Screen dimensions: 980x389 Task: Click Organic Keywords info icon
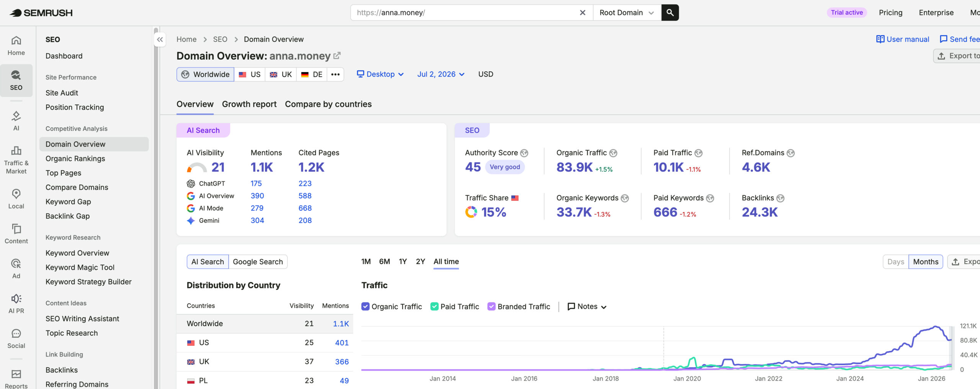pos(625,198)
